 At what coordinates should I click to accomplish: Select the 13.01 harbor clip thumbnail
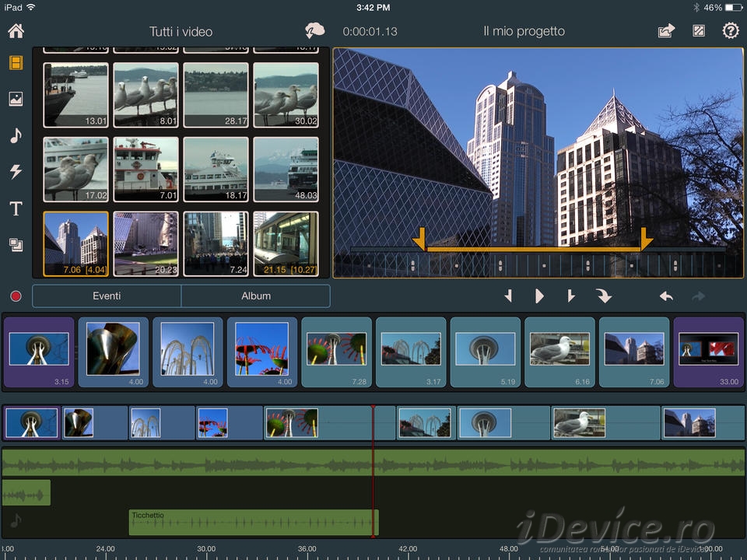(75, 95)
